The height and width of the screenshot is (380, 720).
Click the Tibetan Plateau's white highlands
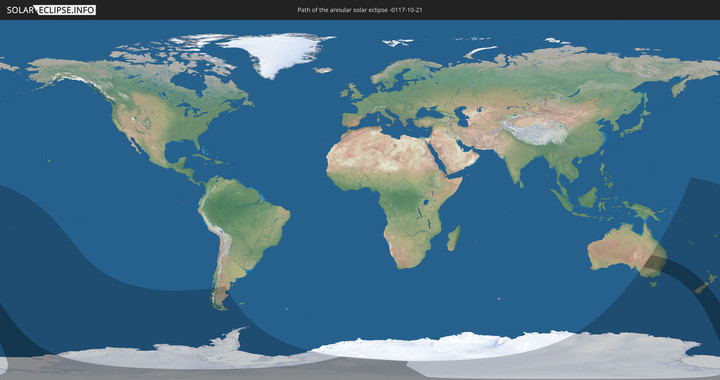click(535, 131)
